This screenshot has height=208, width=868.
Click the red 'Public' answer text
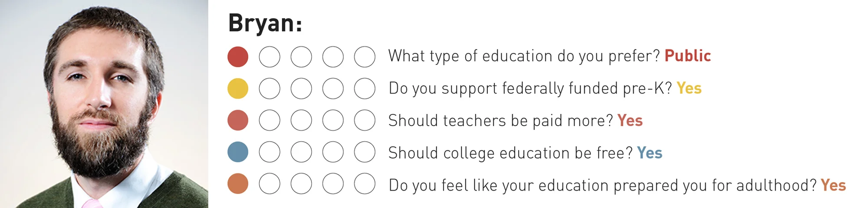(x=687, y=55)
